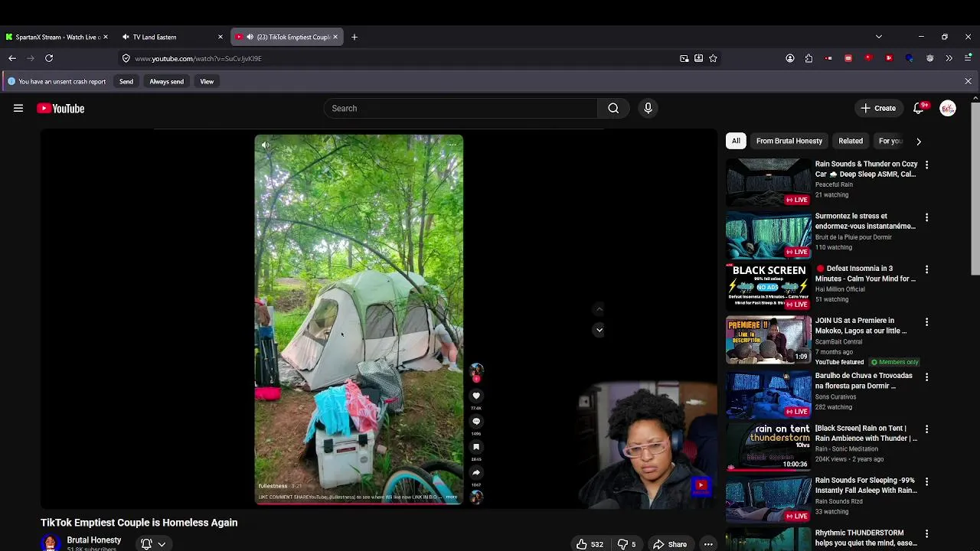Like the video with 532 likes
This screenshot has width=980, height=551.
(590, 544)
